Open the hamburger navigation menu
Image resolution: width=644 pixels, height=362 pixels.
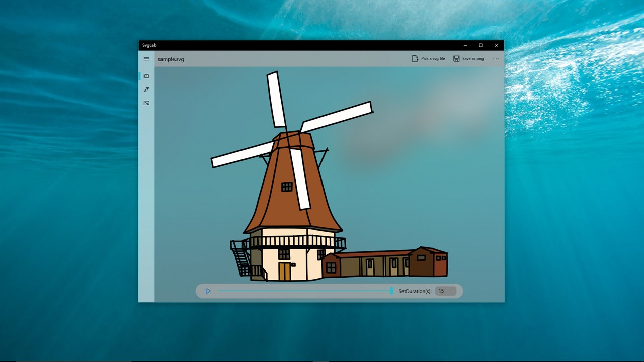(x=146, y=59)
